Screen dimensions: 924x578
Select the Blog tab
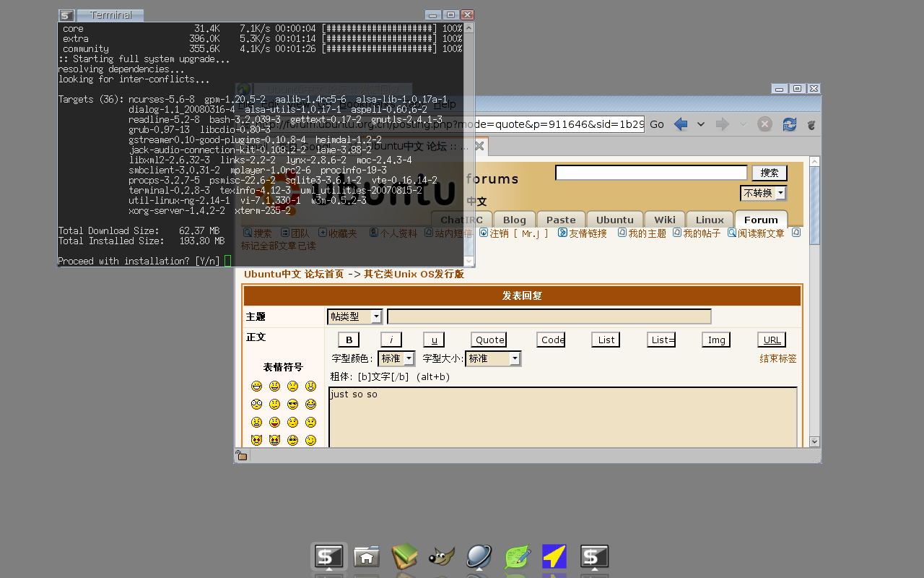tap(515, 220)
